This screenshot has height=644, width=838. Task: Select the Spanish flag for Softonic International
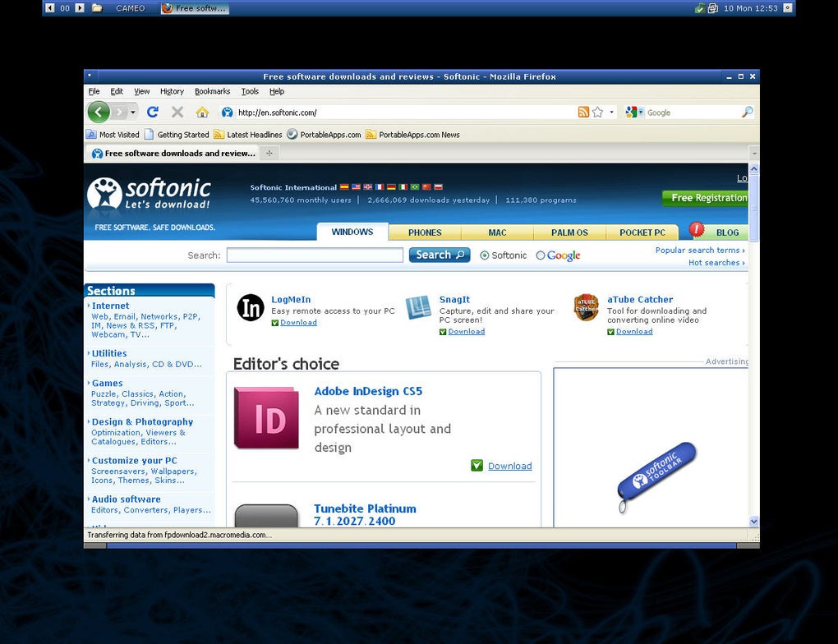pos(344,187)
